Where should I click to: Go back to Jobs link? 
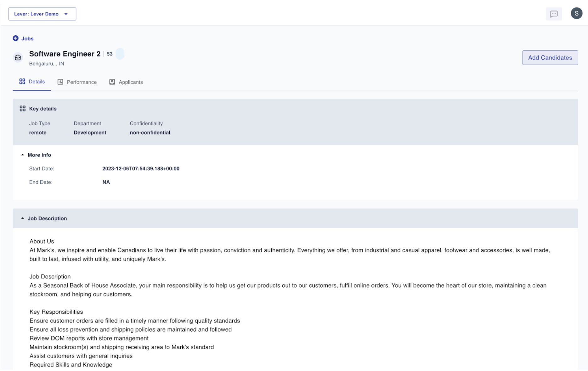click(27, 38)
